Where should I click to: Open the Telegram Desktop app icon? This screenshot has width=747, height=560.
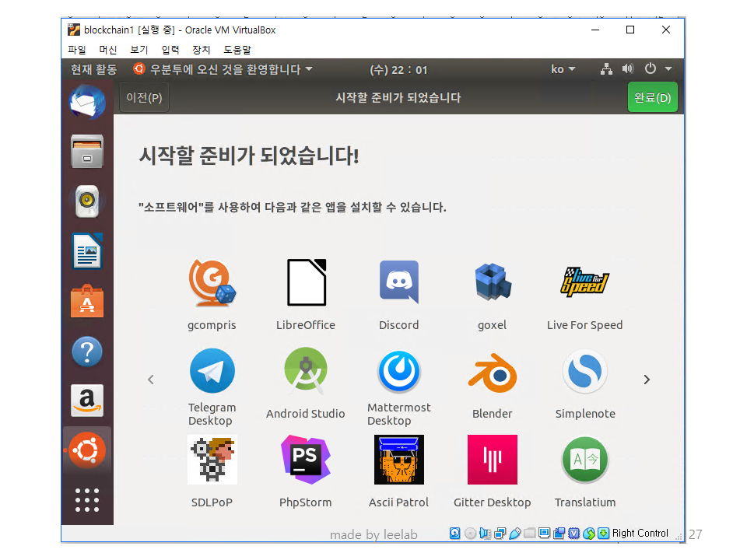pos(212,372)
